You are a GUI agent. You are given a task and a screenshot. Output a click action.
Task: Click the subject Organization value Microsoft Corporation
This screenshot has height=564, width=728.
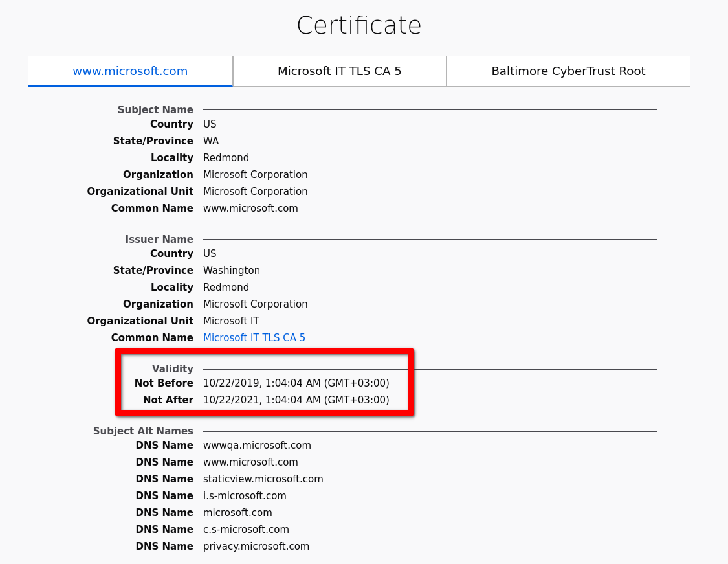pos(256,175)
